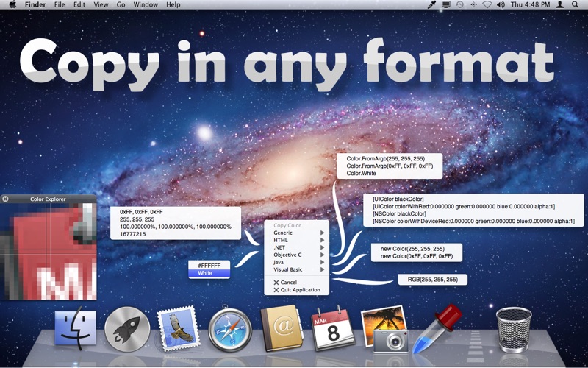Open the Window menu in menu bar

coord(146,4)
